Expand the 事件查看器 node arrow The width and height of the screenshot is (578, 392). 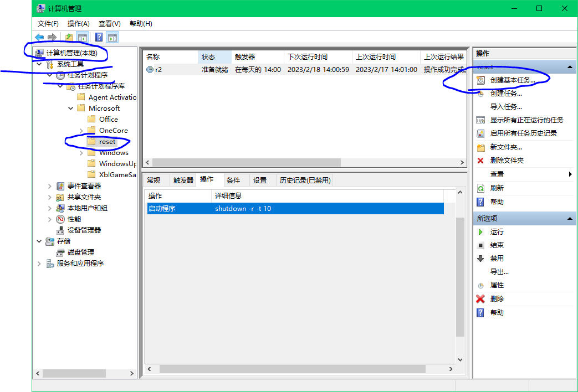tap(50, 186)
